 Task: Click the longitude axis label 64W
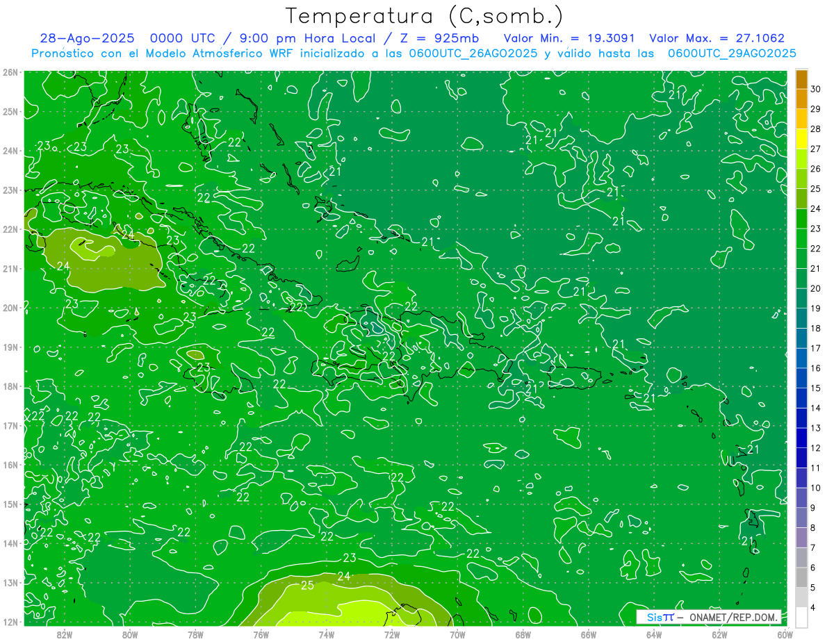tap(654, 634)
